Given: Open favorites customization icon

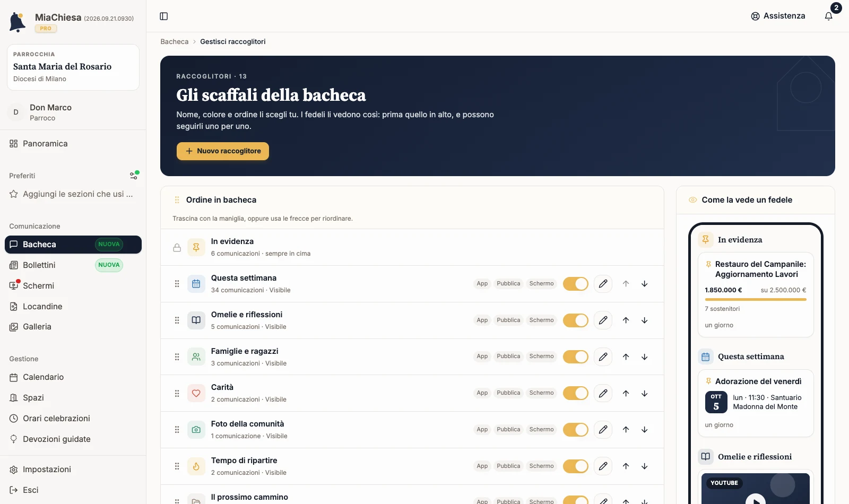Looking at the screenshot, I should pyautogui.click(x=134, y=176).
